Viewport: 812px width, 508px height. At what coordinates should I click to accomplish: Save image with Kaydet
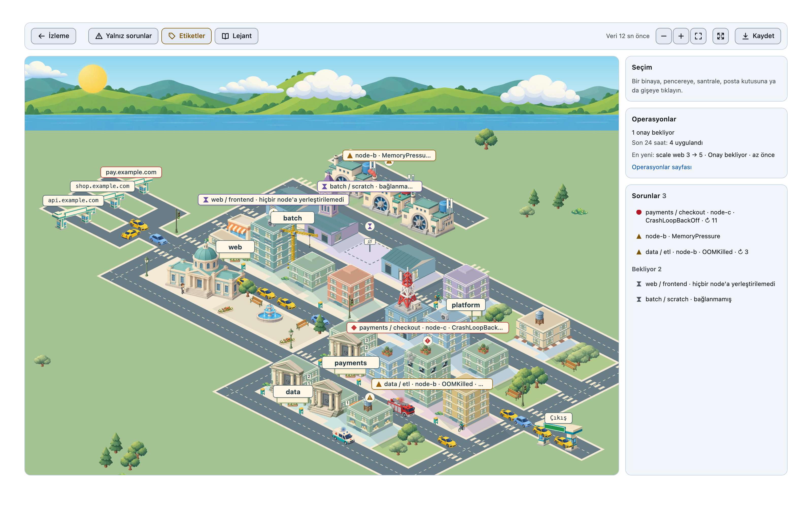(758, 36)
